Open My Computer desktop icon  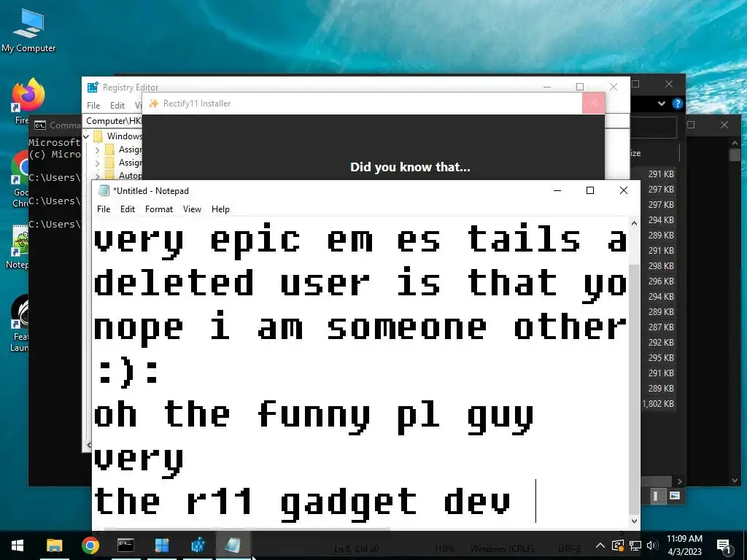point(28,31)
